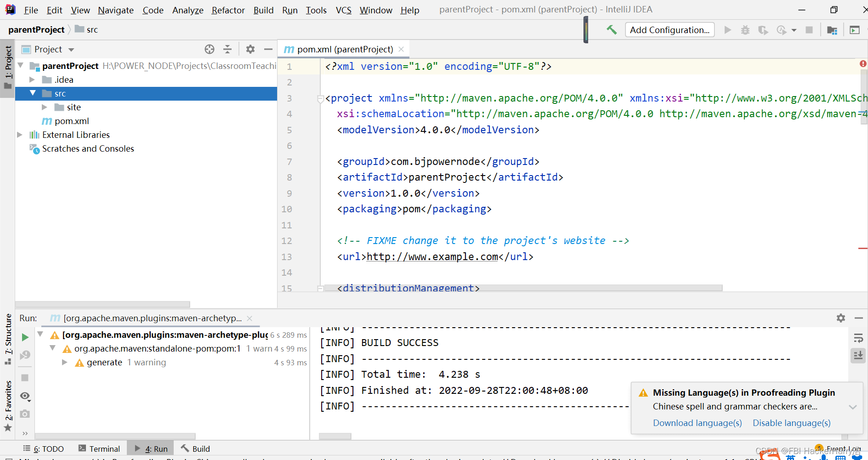Click the Project panel horizontal scrollbar

click(103, 304)
